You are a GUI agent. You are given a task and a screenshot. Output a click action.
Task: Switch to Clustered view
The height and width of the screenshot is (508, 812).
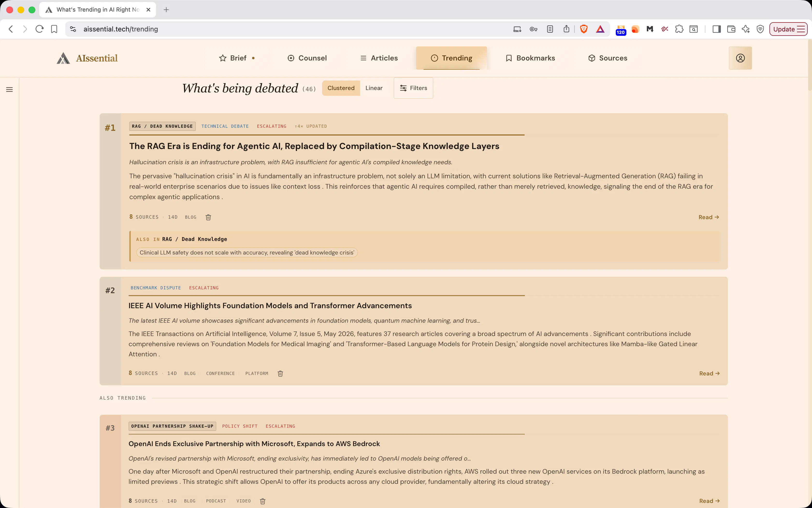(x=341, y=88)
